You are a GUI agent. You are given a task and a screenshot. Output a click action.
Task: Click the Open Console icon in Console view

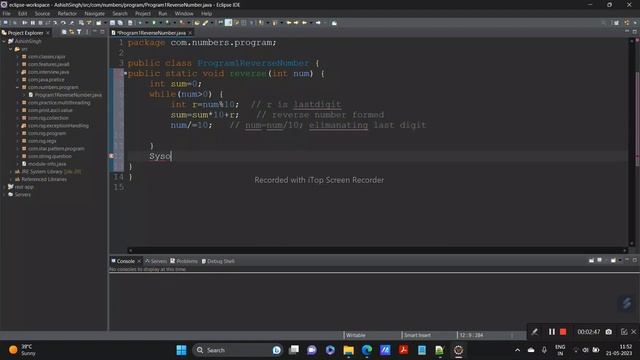[x=613, y=260]
